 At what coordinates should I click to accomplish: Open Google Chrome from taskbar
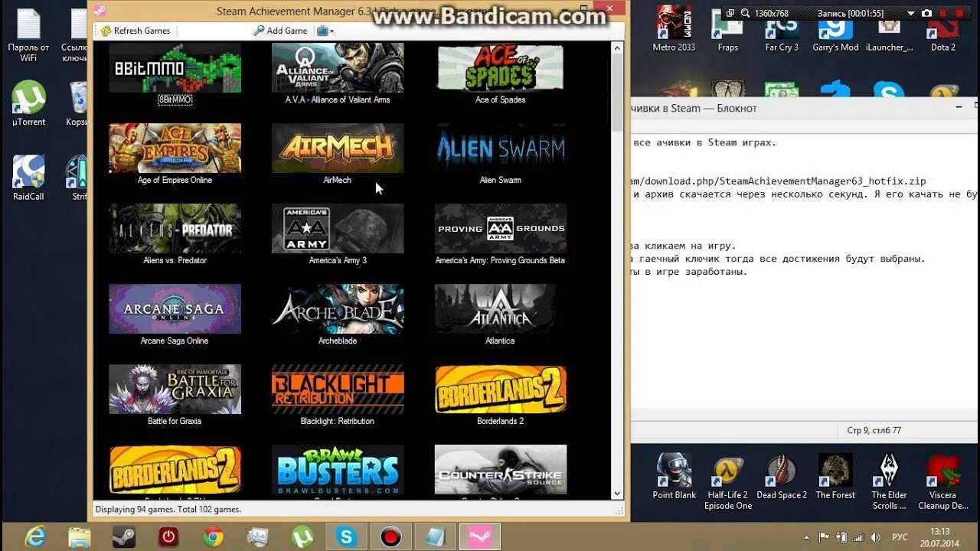pos(214,536)
